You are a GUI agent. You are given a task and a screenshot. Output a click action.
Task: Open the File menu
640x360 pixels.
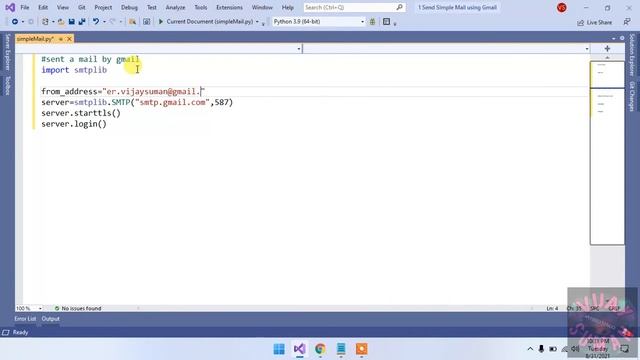pyautogui.click(x=24, y=7)
